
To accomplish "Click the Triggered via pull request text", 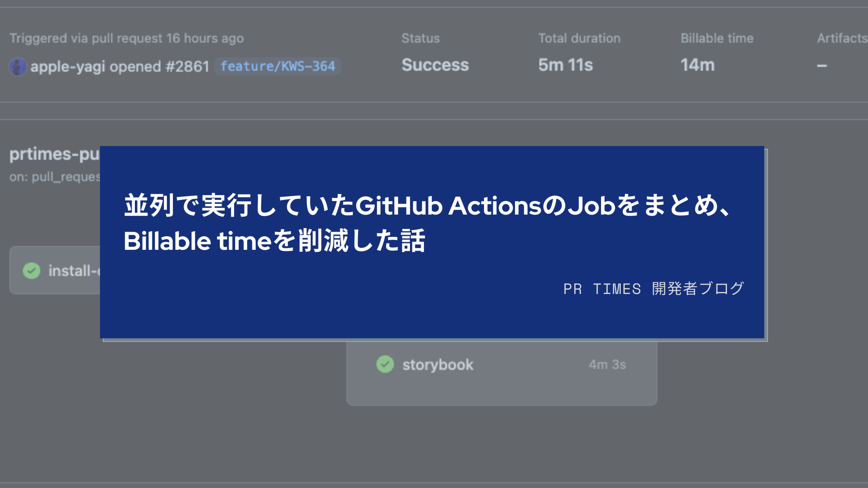I will 127,38.
